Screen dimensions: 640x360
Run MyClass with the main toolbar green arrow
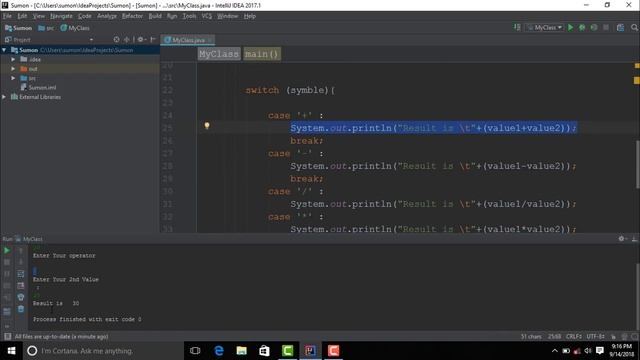click(570, 27)
